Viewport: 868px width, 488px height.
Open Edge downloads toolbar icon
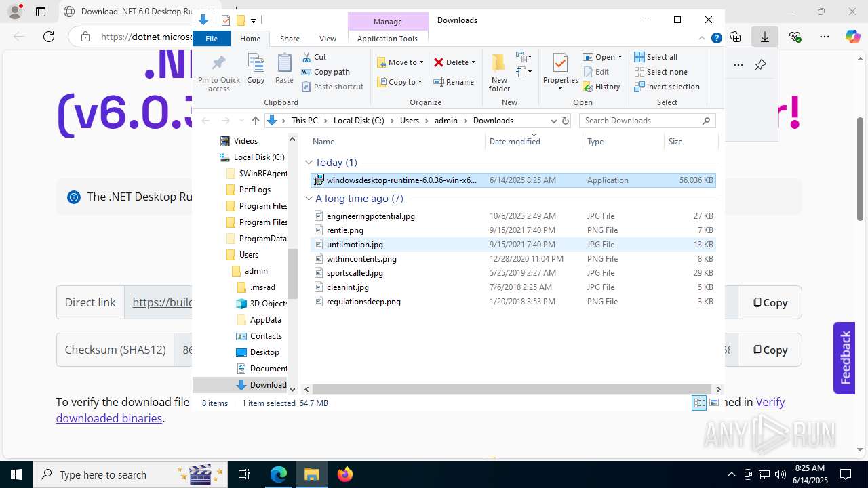[765, 37]
